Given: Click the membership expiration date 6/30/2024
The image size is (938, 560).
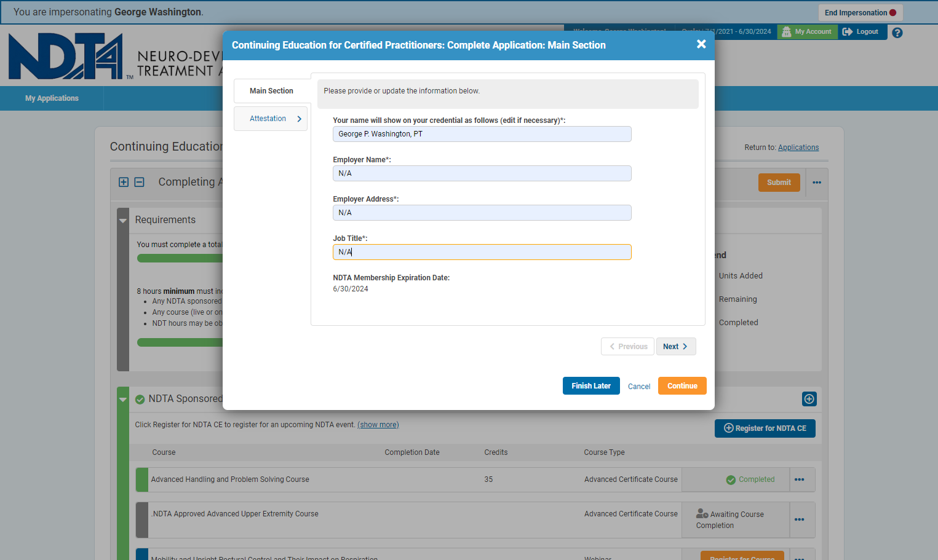Looking at the screenshot, I should pyautogui.click(x=351, y=289).
